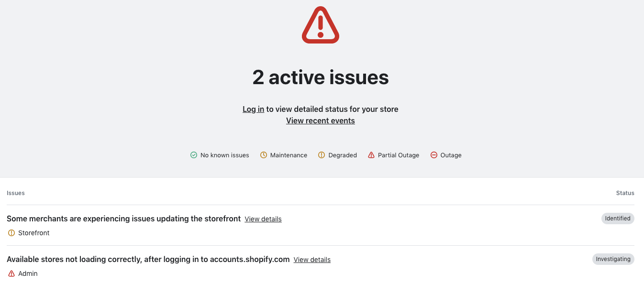Select the Storefront component label
The image size is (644, 284).
click(33, 233)
